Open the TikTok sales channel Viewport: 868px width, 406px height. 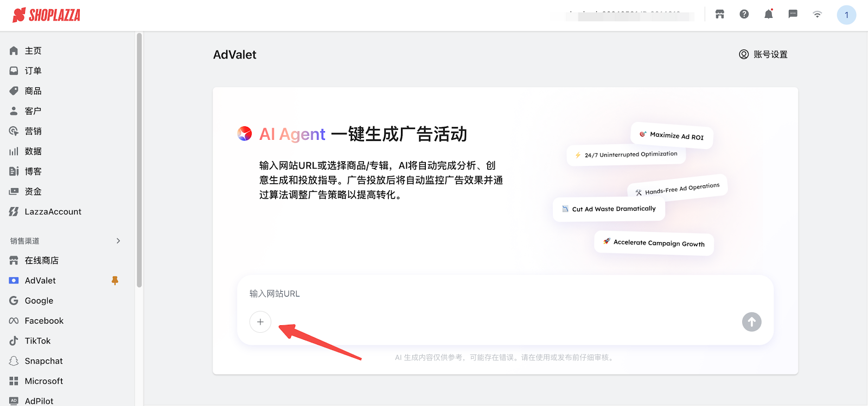[37, 340]
